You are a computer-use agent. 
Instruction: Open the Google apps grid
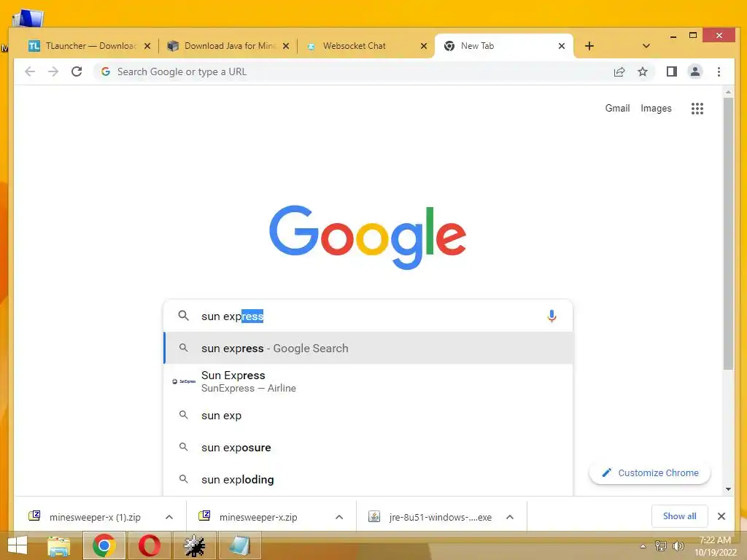[697, 109]
